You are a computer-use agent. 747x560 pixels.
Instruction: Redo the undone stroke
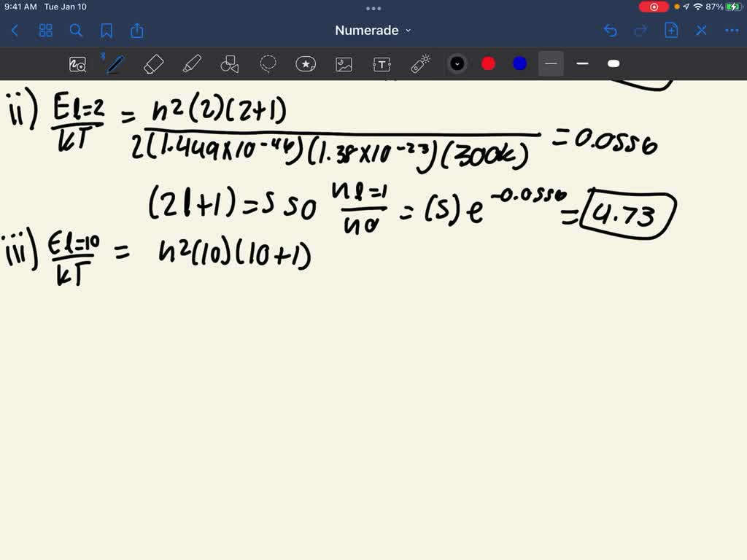(x=640, y=31)
